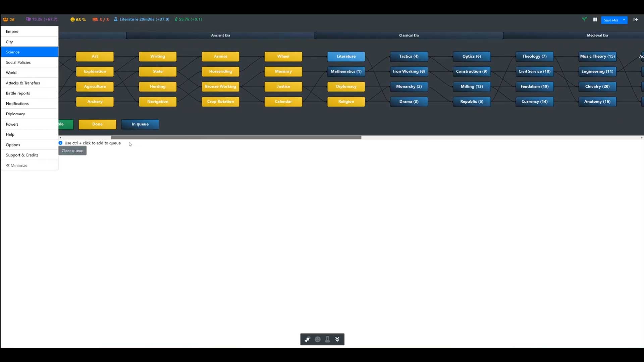Open Options in the sidebar
Screen dimensions: 644x362
click(30, 145)
